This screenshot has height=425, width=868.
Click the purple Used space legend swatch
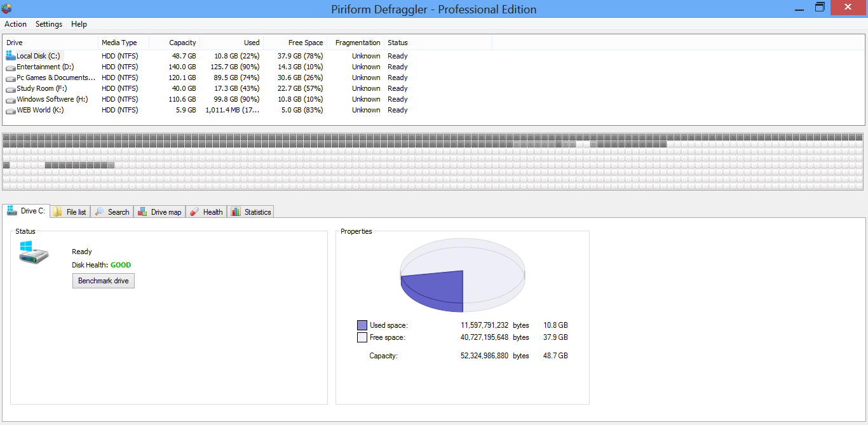[362, 325]
